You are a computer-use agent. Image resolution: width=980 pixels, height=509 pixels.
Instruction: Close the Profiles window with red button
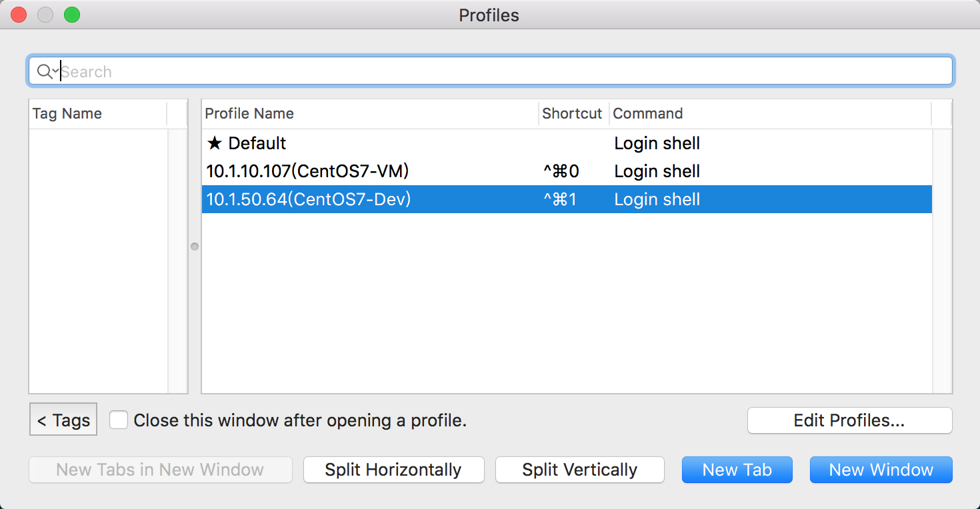[19, 15]
